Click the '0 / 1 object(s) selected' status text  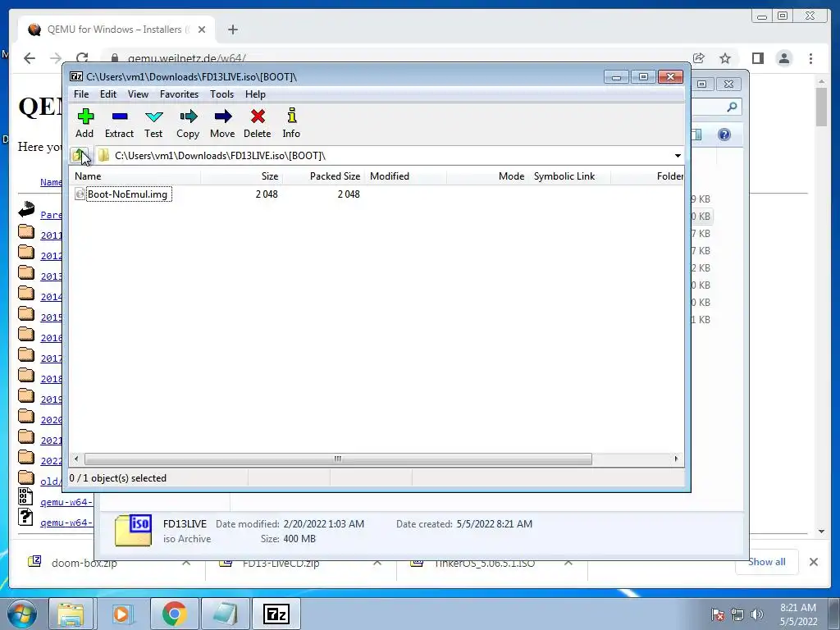(x=118, y=478)
